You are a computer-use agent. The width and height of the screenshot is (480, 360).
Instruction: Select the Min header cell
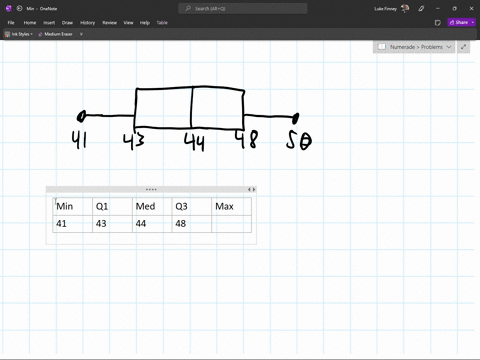pyautogui.click(x=73, y=206)
